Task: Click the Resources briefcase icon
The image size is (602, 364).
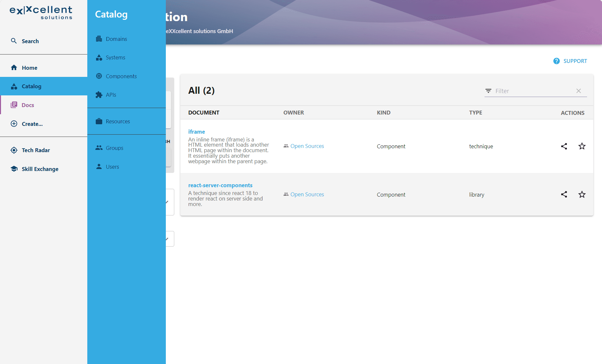Action: tap(99, 121)
